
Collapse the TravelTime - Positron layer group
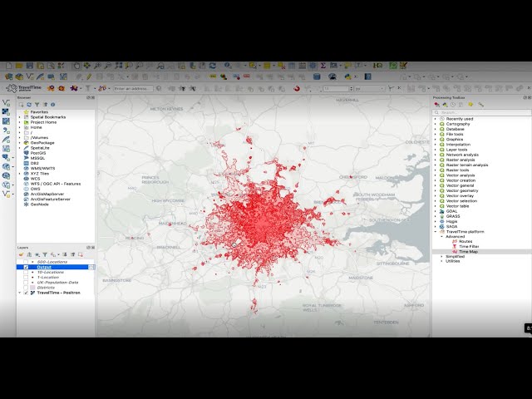point(20,293)
